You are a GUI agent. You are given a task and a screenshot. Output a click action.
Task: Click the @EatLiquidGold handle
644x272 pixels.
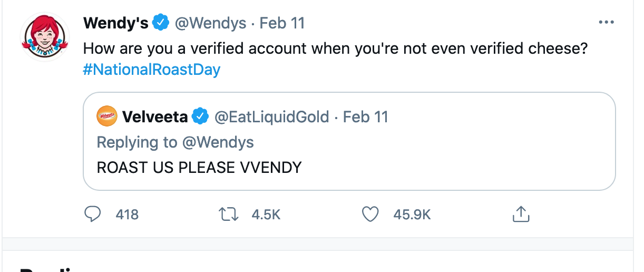(x=271, y=116)
